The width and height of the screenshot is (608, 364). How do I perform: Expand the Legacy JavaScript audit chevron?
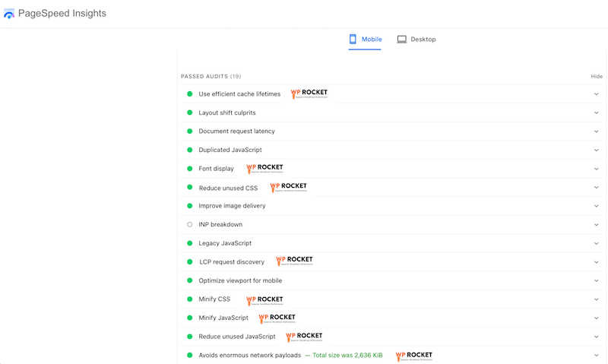click(x=597, y=243)
